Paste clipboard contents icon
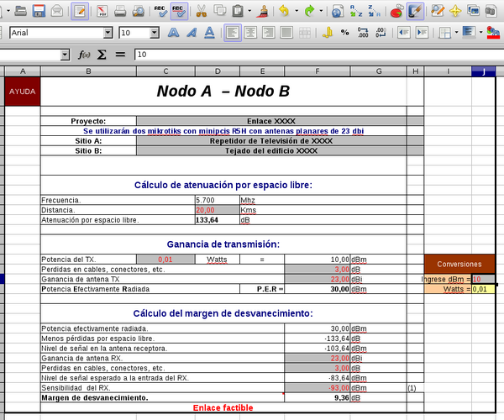504x420 pixels. pyautogui.click(x=238, y=11)
